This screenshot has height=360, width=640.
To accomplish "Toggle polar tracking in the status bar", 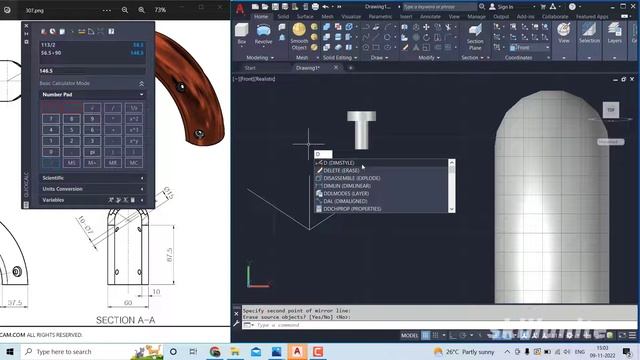I will [x=463, y=336].
